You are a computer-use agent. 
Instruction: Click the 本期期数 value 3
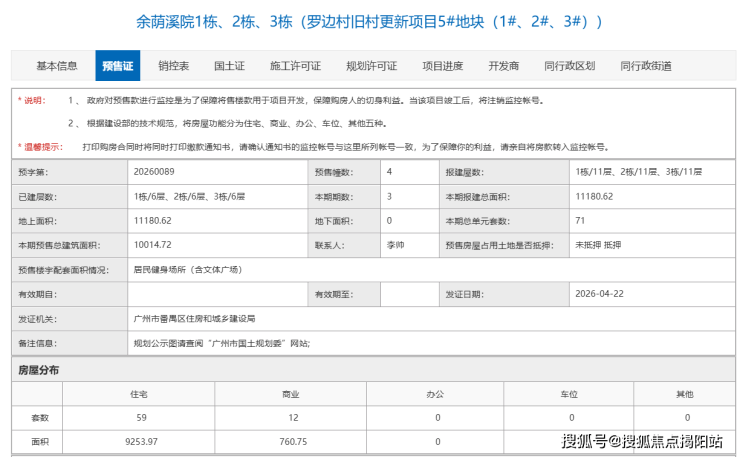[389, 196]
